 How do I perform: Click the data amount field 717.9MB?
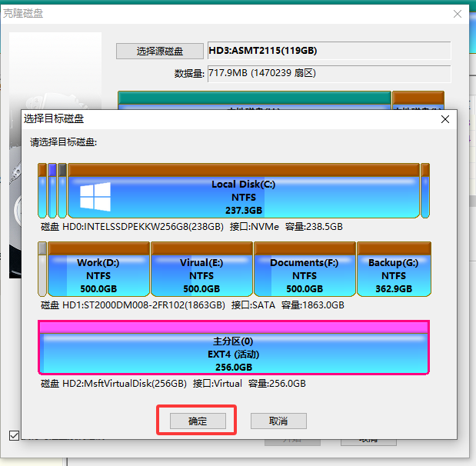(x=329, y=74)
